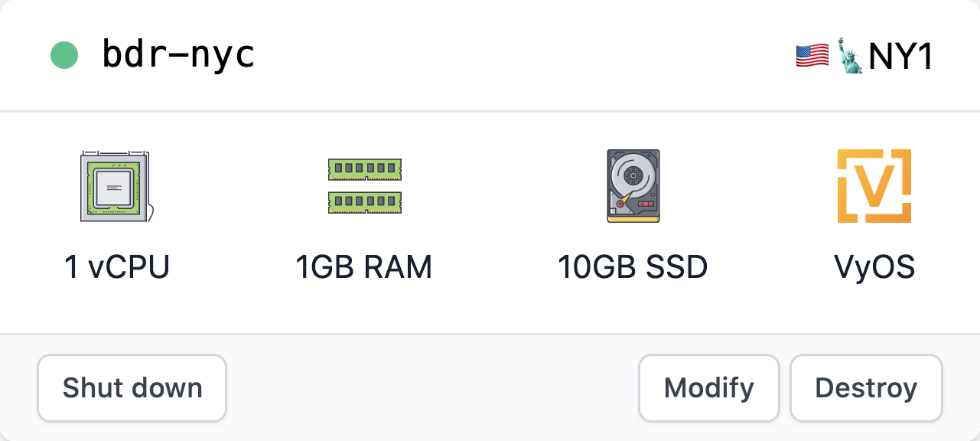Select the bottom memory stick in RAM icon
Screen dimensions: 980x441
(x=364, y=202)
